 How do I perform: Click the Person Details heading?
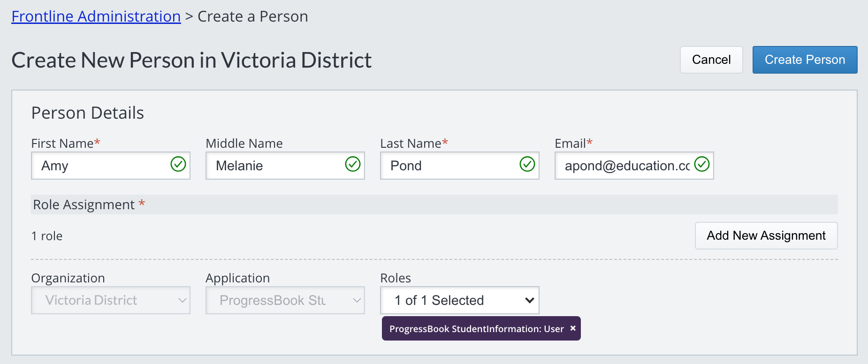pyautogui.click(x=88, y=113)
